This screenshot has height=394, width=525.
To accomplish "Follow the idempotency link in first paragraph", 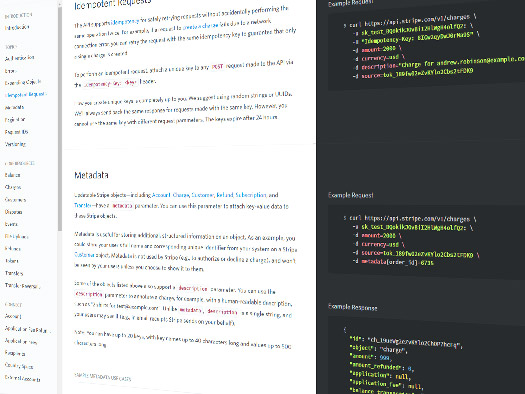I will click(x=126, y=22).
